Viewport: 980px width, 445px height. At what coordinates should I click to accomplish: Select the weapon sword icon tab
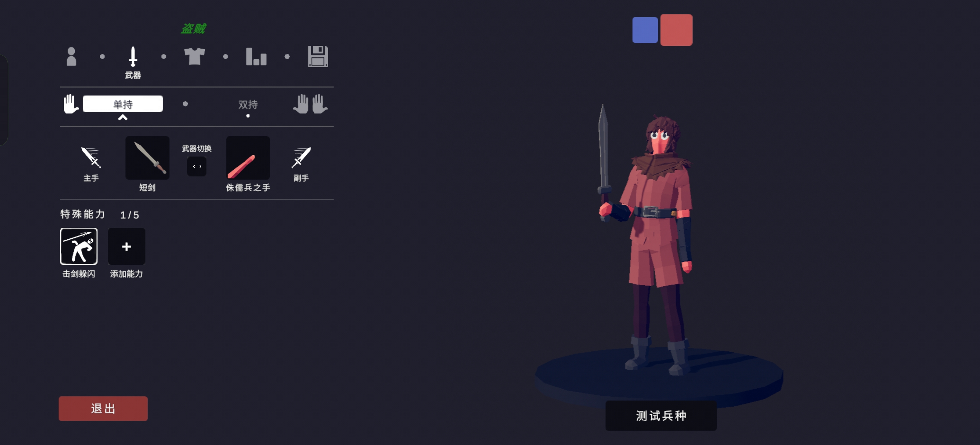point(133,56)
